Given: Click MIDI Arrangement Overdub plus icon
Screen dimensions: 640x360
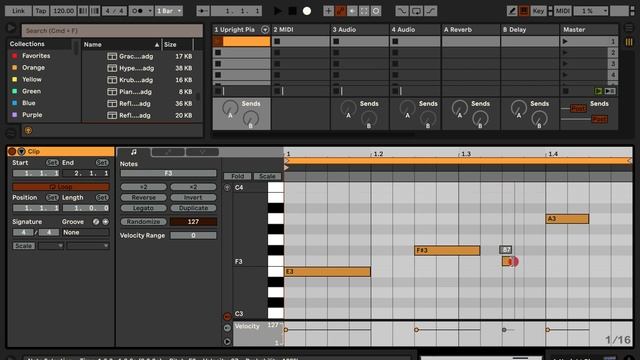Looking at the screenshot, I should coord(328,11).
